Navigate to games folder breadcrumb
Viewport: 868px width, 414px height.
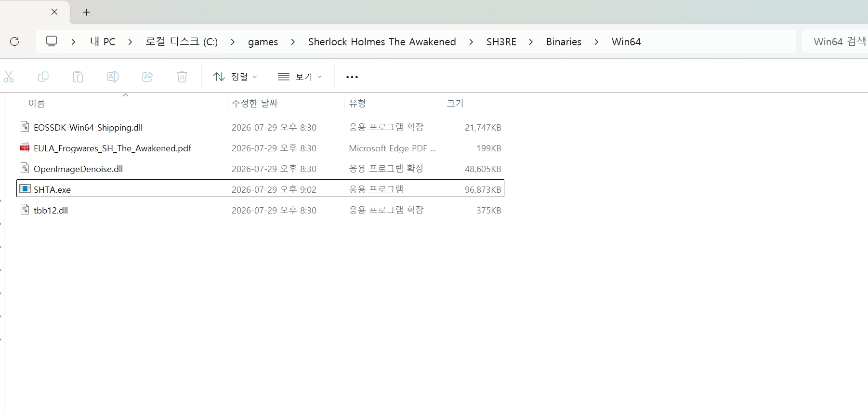tap(263, 42)
